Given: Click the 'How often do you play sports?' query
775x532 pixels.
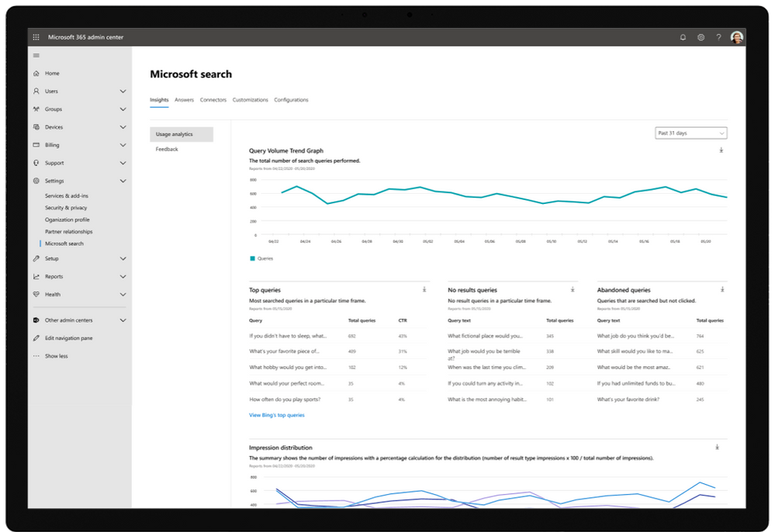Looking at the screenshot, I should [x=285, y=399].
